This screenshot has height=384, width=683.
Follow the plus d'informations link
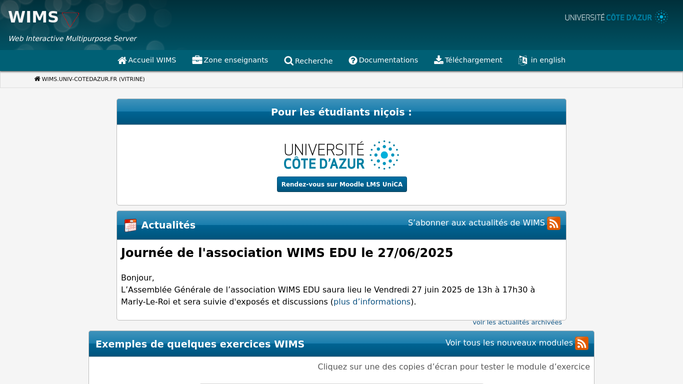pyautogui.click(x=372, y=302)
